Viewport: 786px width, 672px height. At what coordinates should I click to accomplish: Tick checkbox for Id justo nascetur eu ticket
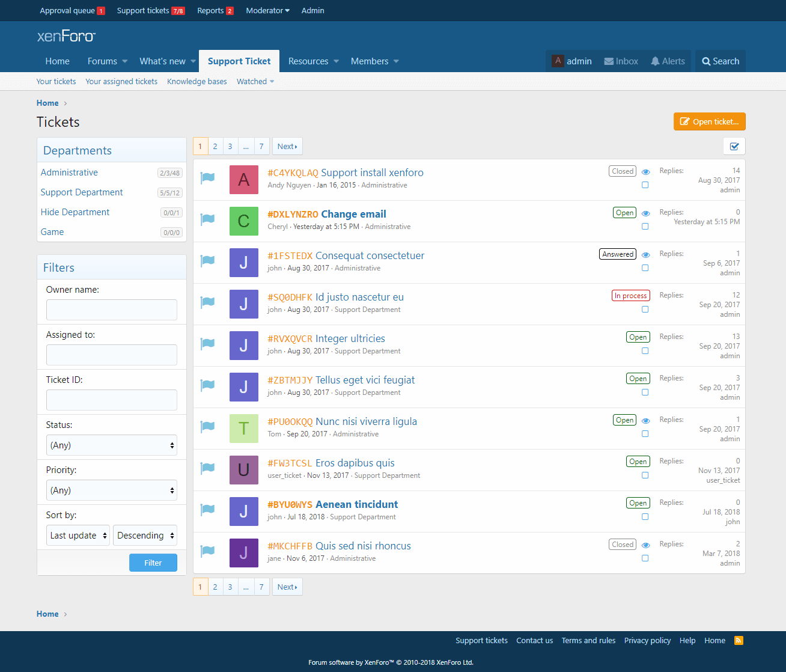645,310
